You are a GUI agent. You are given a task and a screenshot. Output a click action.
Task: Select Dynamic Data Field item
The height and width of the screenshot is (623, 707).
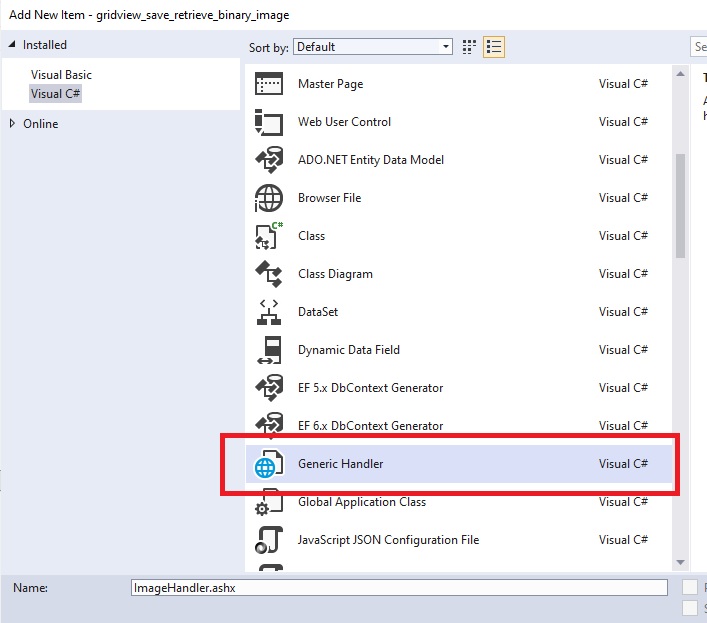(348, 350)
